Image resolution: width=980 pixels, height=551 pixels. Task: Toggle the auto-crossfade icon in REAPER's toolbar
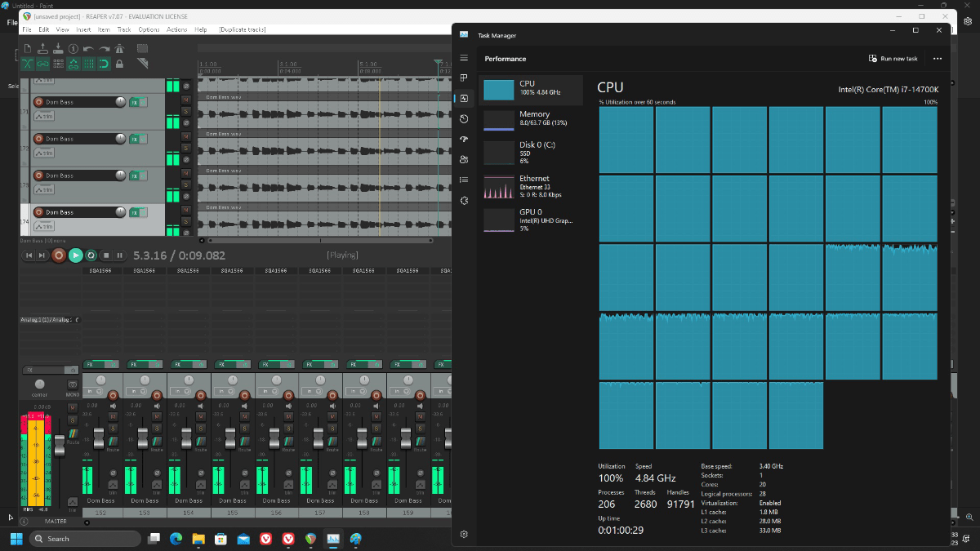click(27, 63)
